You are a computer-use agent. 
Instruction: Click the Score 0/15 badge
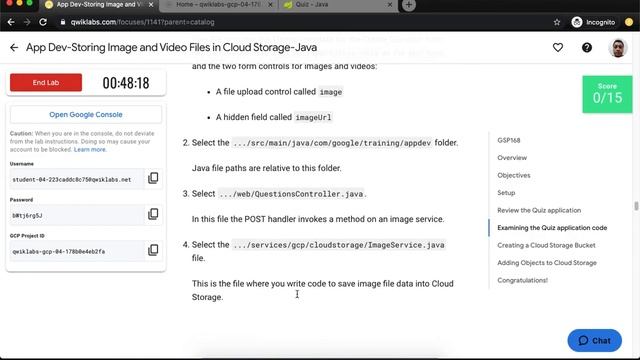click(x=607, y=94)
